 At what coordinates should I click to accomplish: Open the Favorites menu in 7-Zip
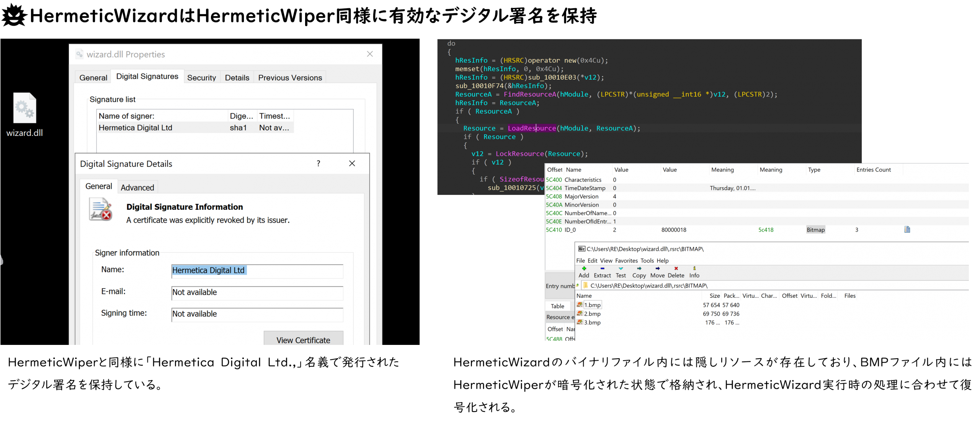tap(626, 260)
